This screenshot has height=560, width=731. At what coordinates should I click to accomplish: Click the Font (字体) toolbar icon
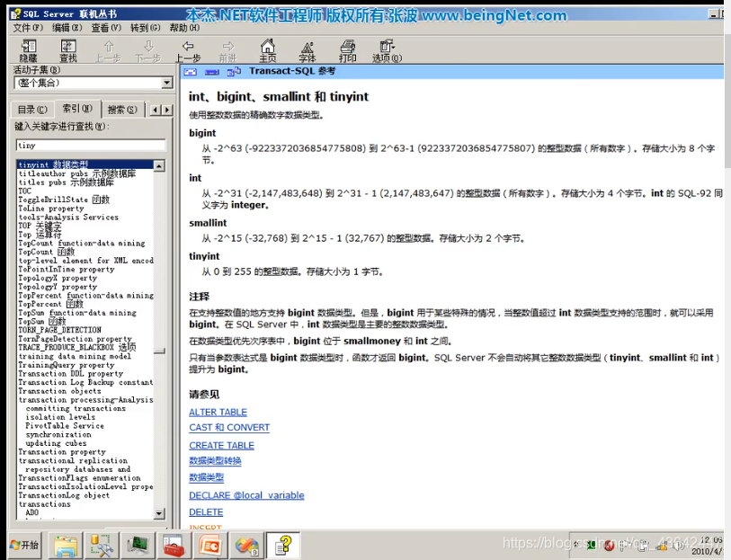pyautogui.click(x=308, y=50)
